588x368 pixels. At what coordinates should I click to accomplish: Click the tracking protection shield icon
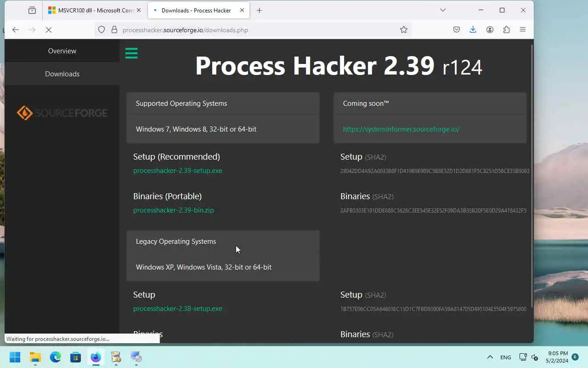click(x=102, y=30)
